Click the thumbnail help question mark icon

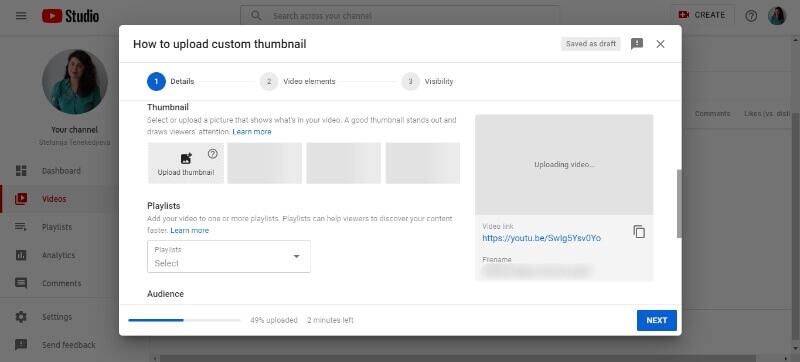point(213,153)
